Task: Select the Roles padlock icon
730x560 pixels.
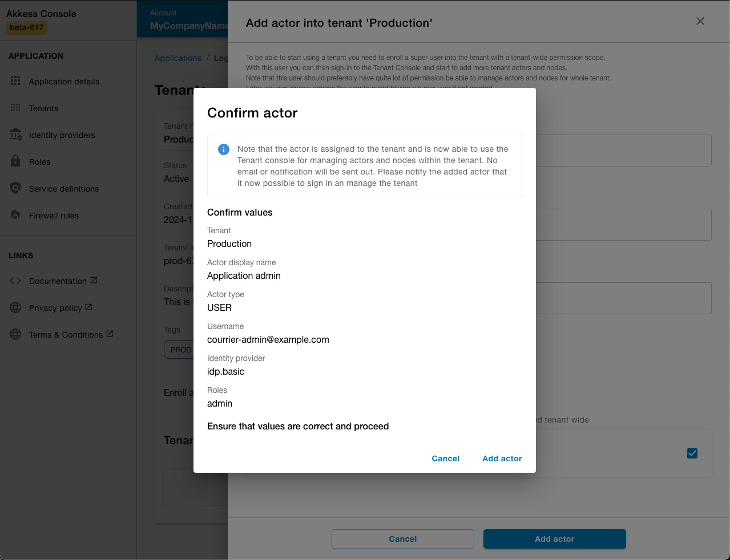Action: point(16,161)
